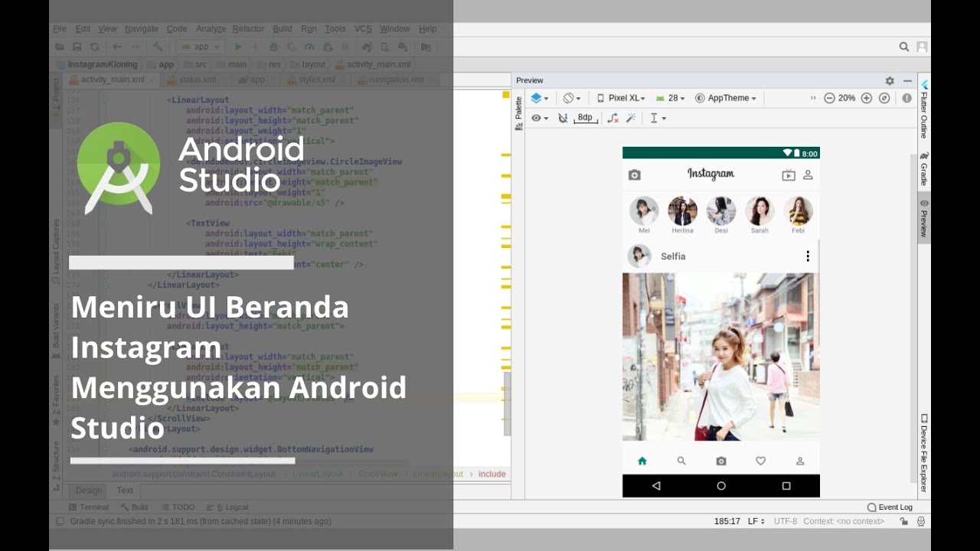
Task: Open the API version 28 dropdown
Action: (x=670, y=98)
